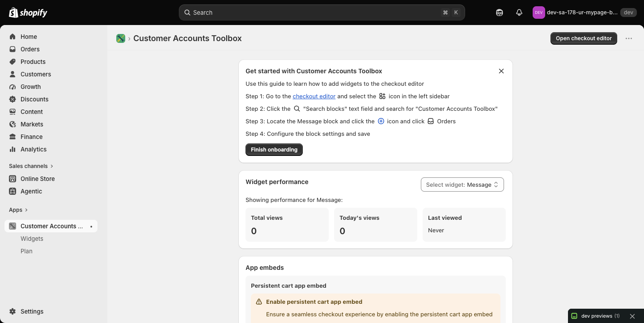Open the Select widget dropdown
Screen dimensions: 644x323
pyautogui.click(x=462, y=185)
